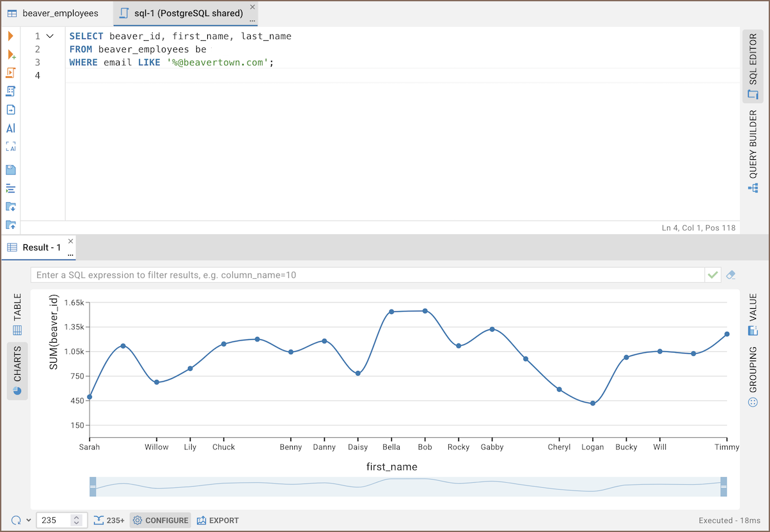
Task: Open the refresh options dropdown arrow
Action: pyautogui.click(x=29, y=520)
